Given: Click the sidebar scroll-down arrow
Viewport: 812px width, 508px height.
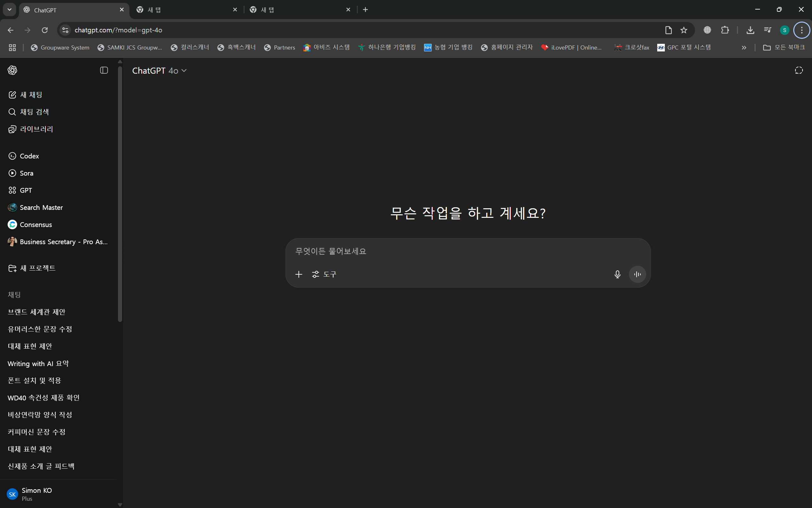Looking at the screenshot, I should pyautogui.click(x=120, y=505).
